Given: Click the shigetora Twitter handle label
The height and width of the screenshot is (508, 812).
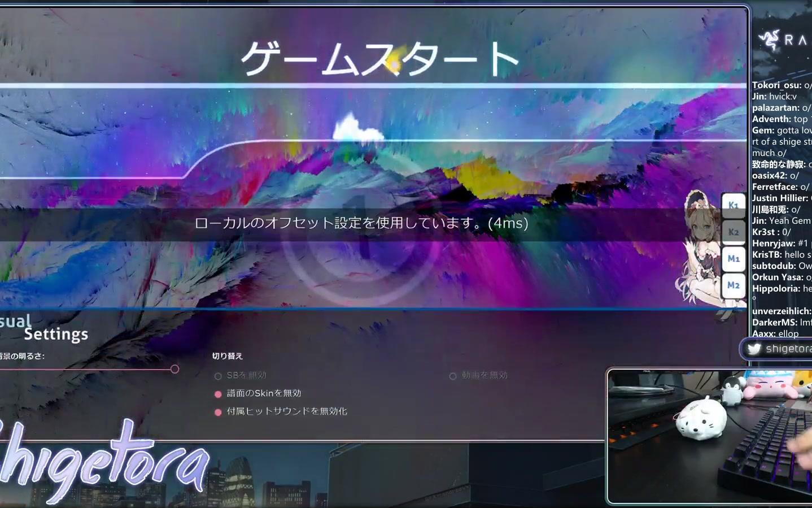Looking at the screenshot, I should tap(788, 349).
